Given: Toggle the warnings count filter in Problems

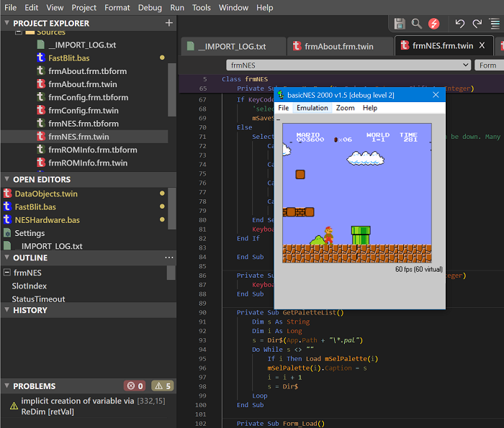Looking at the screenshot, I should (162, 386).
